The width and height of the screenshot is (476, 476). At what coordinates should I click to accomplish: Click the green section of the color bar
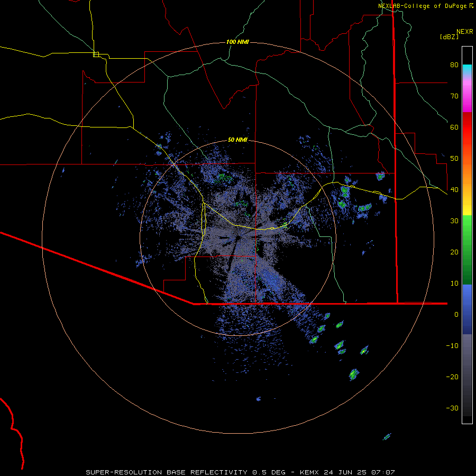coord(467,250)
